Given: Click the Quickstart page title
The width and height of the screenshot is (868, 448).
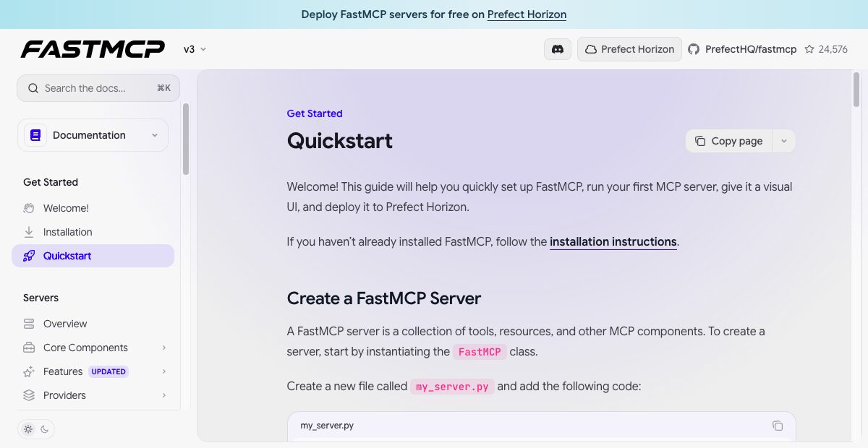Looking at the screenshot, I should 340,140.
